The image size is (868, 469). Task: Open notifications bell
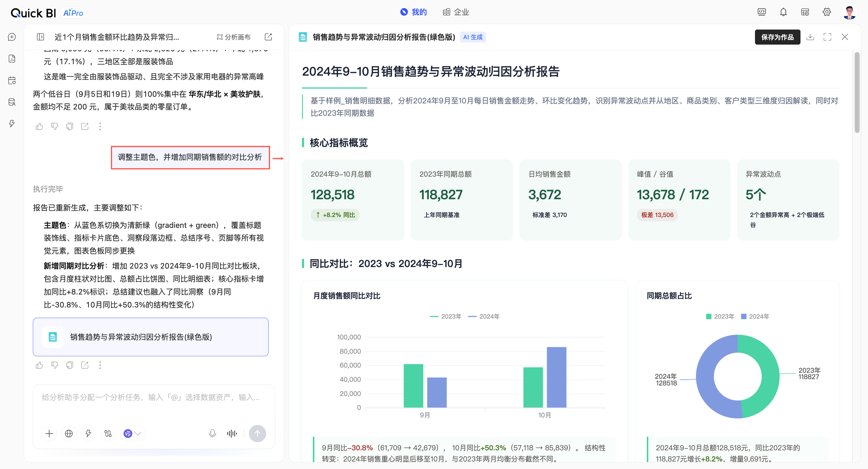783,12
